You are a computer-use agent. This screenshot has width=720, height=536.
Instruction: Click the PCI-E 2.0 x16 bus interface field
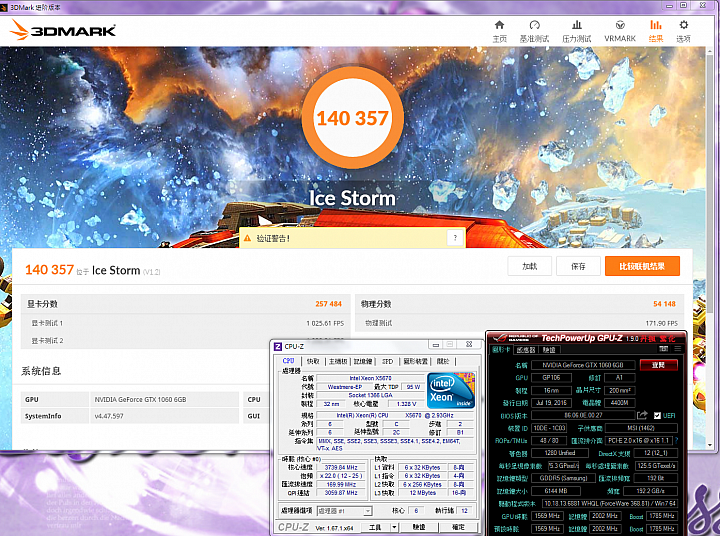[x=639, y=440]
